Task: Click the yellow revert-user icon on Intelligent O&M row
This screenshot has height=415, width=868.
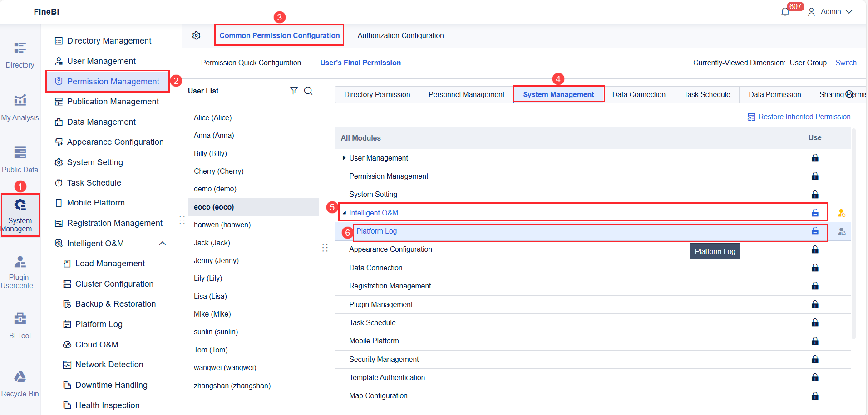Action: 842,212
